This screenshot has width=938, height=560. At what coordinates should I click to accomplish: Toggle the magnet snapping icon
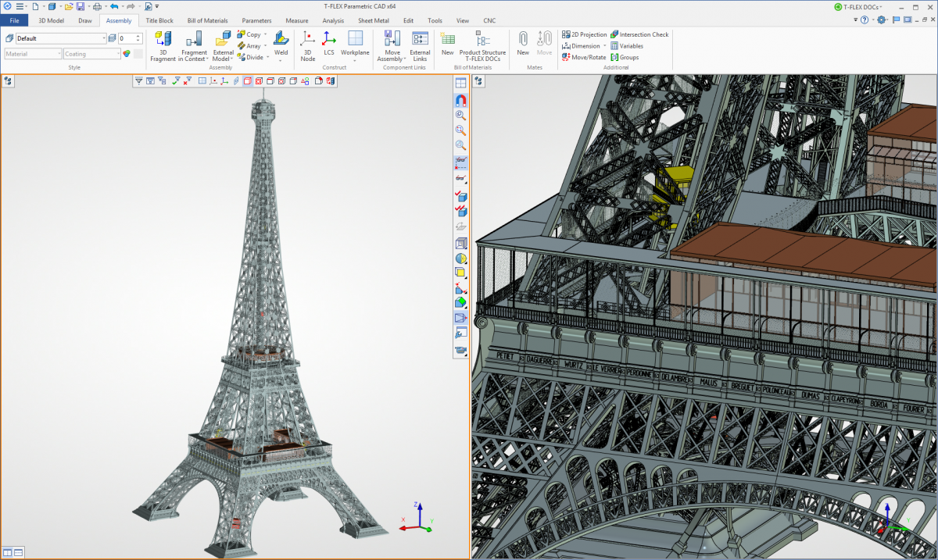(x=460, y=100)
